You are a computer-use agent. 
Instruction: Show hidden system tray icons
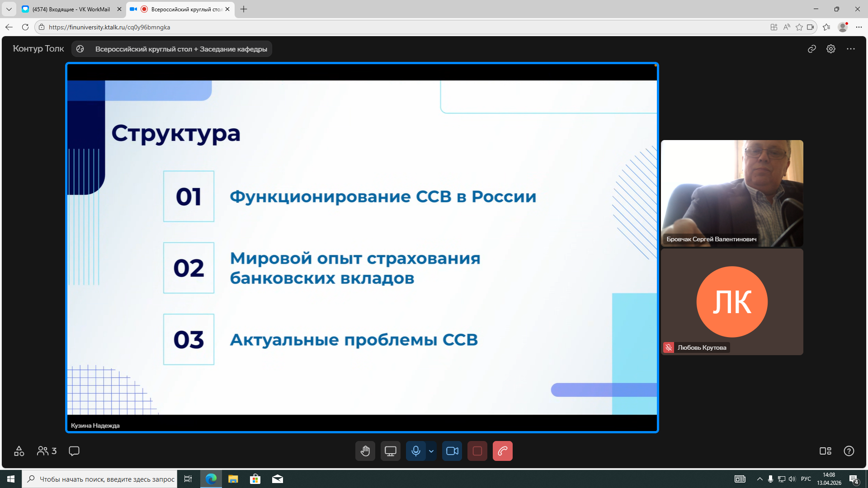click(759, 479)
